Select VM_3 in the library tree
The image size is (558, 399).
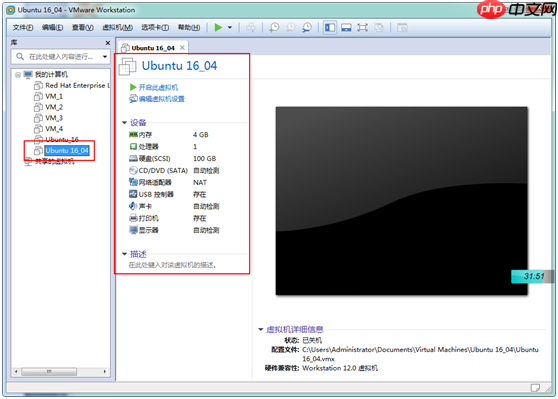(48, 118)
